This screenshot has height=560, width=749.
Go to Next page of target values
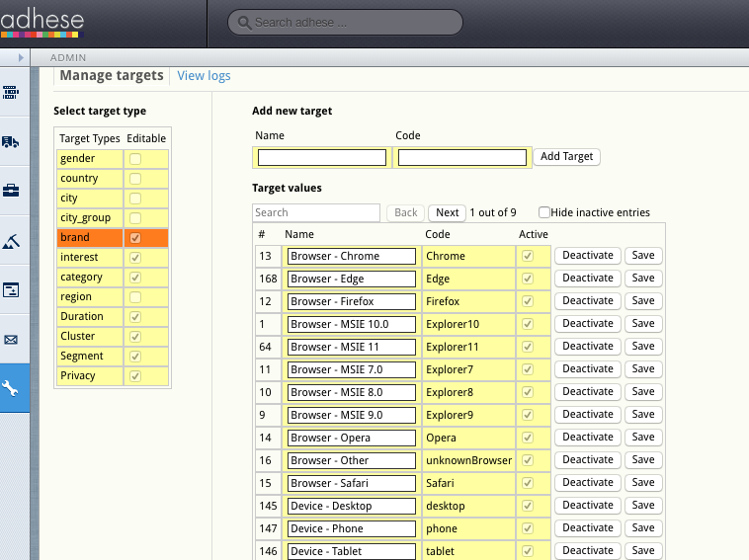point(447,212)
